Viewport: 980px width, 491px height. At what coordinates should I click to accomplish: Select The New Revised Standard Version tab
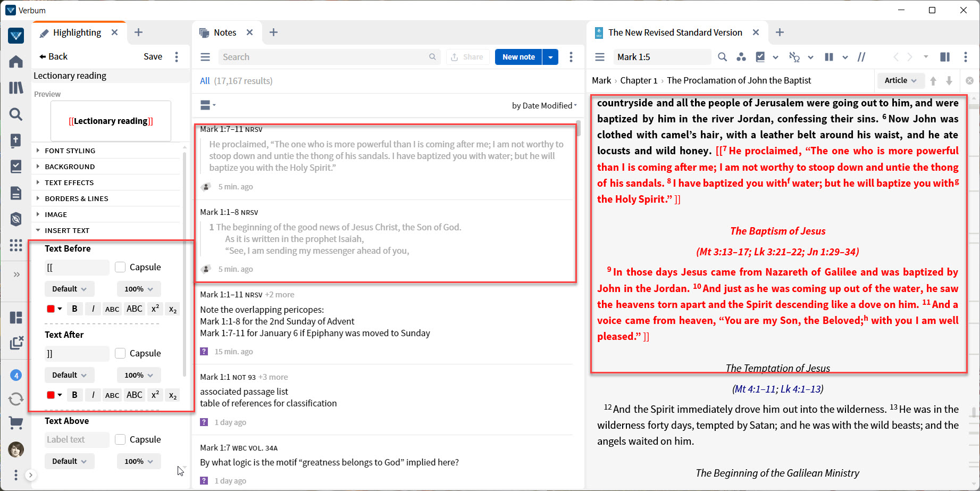coord(675,32)
